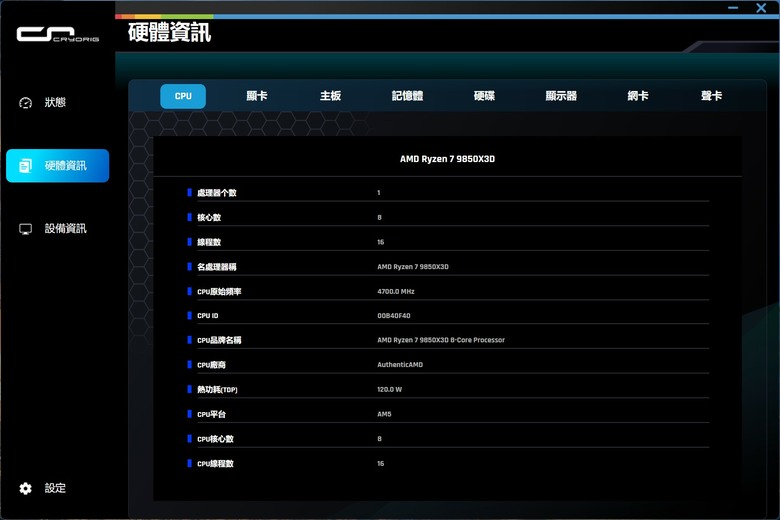
Task: Select the CPU tab
Action: click(x=183, y=96)
